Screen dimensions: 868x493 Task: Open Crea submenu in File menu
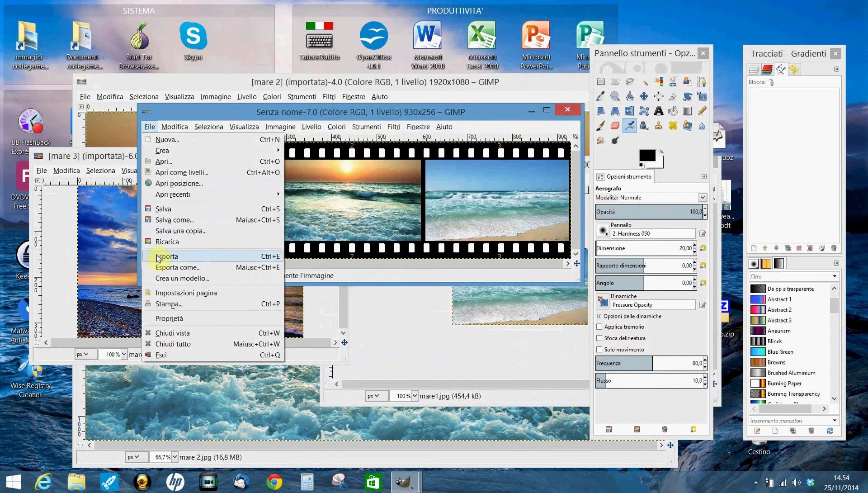(213, 151)
